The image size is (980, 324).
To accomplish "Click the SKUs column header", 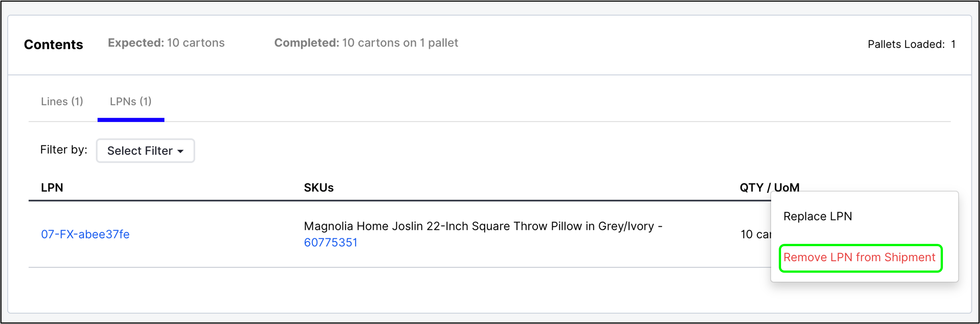I will click(319, 187).
